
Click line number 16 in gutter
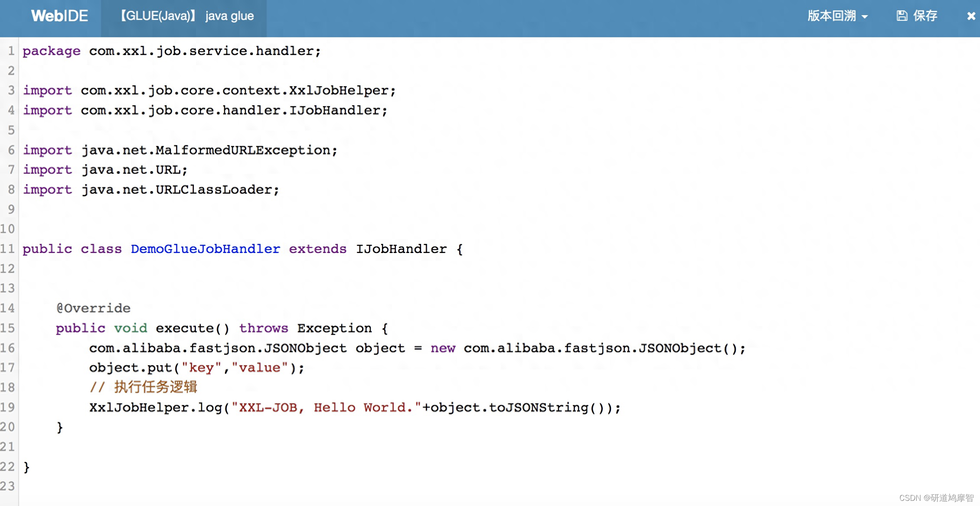[x=8, y=348]
